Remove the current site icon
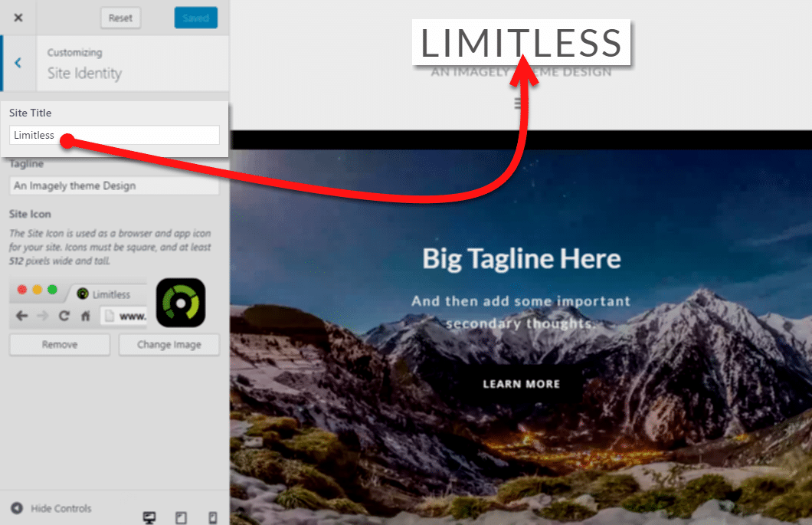This screenshot has height=525, width=812. (x=60, y=345)
